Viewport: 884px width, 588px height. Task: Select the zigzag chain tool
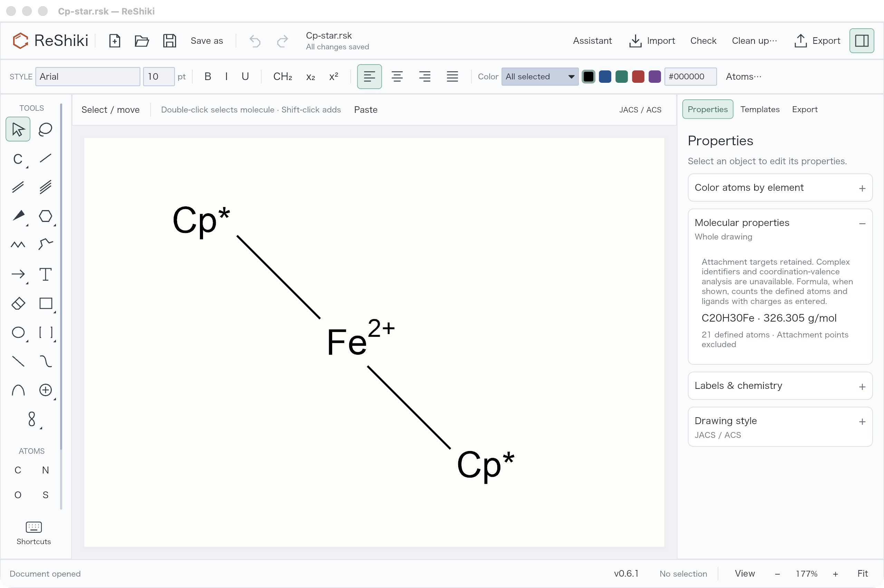[x=18, y=245]
